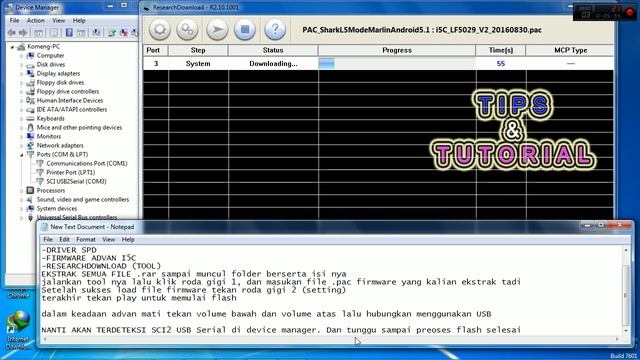The image size is (640, 360).
Task: Expand Sound, video and game controllers node
Action: click(x=22, y=199)
